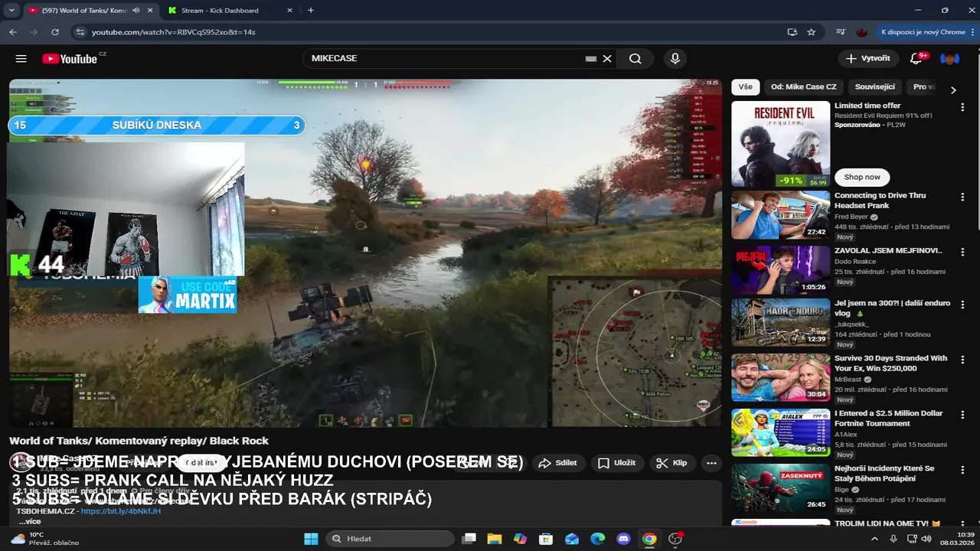This screenshot has height=551, width=980.
Task: Open options for Survive 30 Days video
Action: (962, 360)
